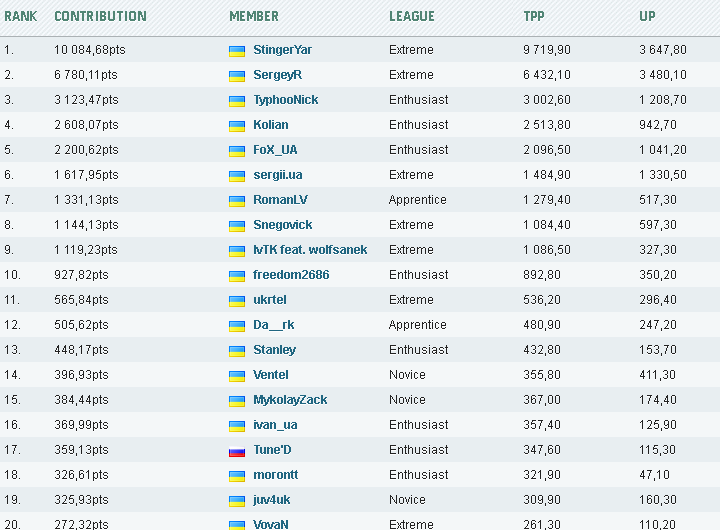Click the flag icon next to morontt
Screen dimensions: 720x530
(237, 477)
